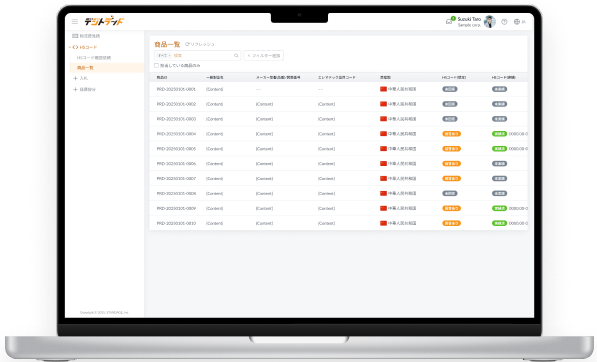Click the 商品ID column header
This screenshot has width=597, height=362.
[x=162, y=77]
